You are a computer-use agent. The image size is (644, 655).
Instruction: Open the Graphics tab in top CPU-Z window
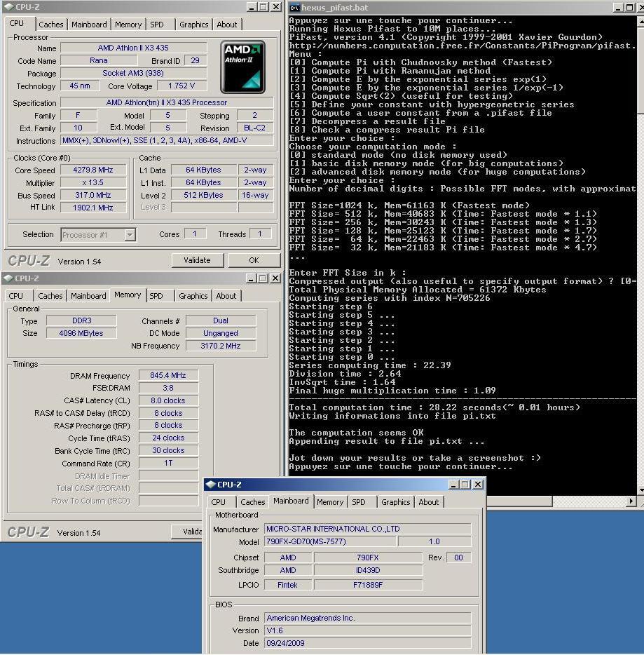(x=193, y=25)
